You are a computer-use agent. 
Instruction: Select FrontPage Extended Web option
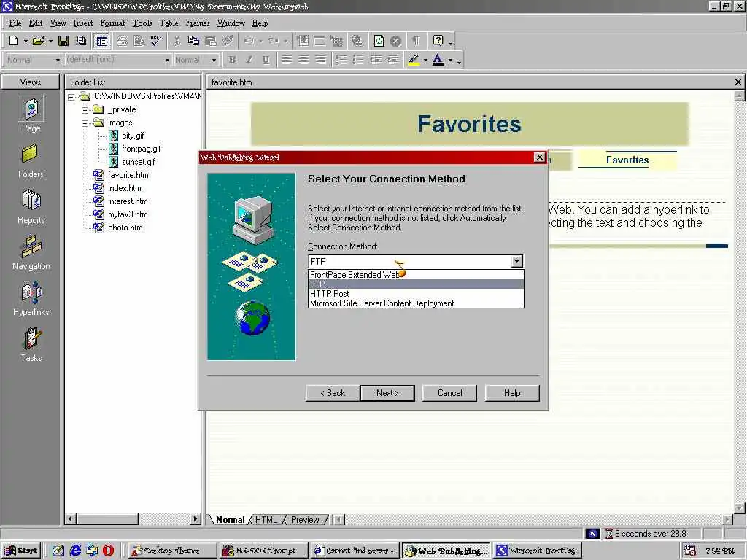point(416,275)
